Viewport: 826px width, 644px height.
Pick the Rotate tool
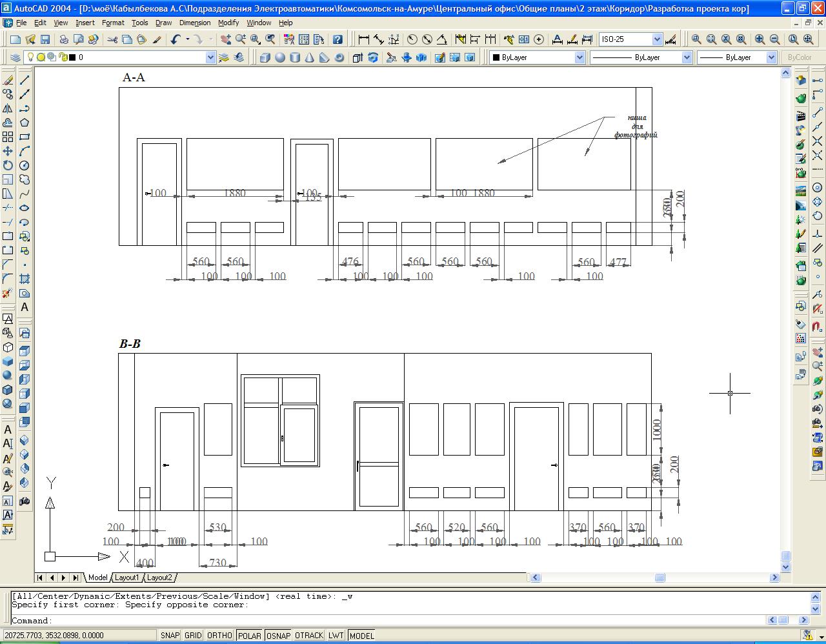8,165
